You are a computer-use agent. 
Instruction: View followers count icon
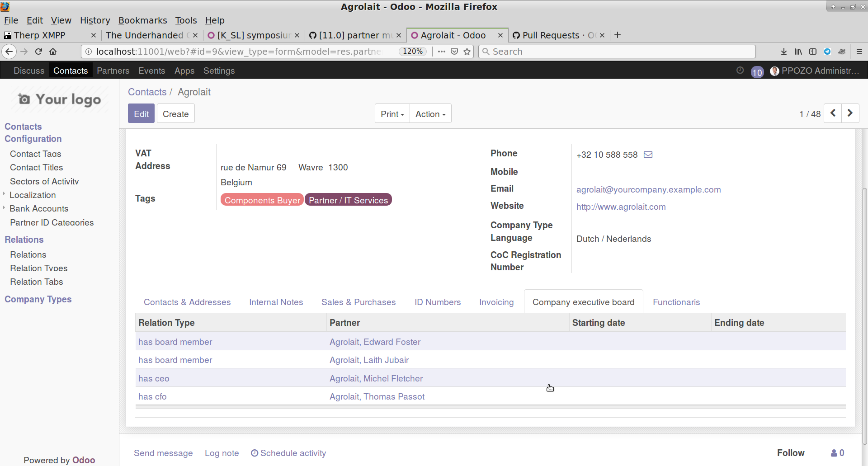click(837, 453)
